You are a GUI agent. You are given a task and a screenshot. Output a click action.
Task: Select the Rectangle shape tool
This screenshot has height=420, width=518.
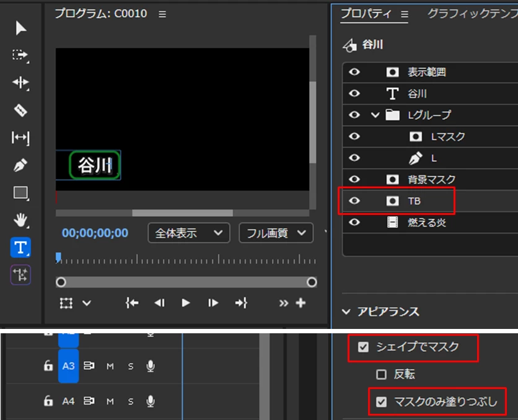[20, 193]
